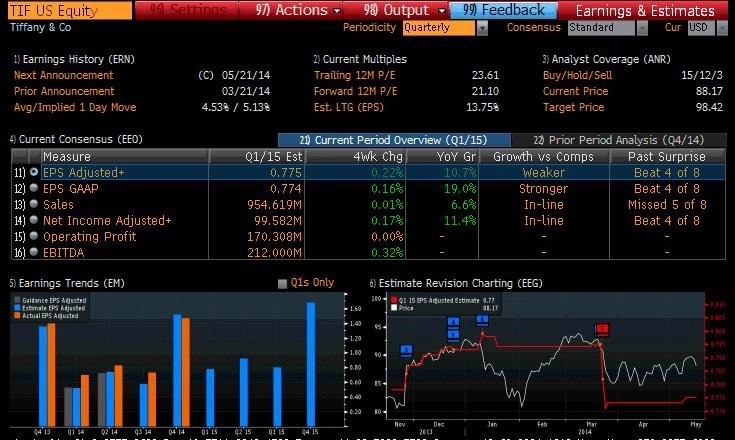
Task: Open 5) Earnings Trends (EM)
Action: [x=67, y=283]
